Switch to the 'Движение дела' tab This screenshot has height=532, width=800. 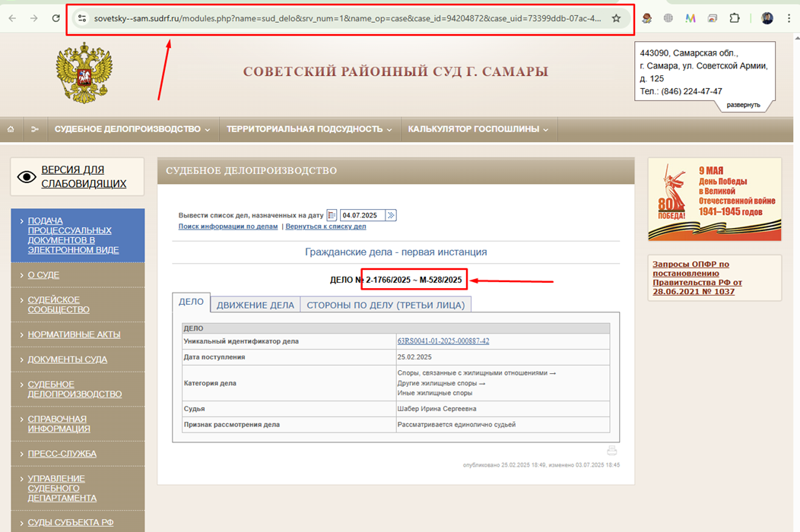tap(255, 305)
